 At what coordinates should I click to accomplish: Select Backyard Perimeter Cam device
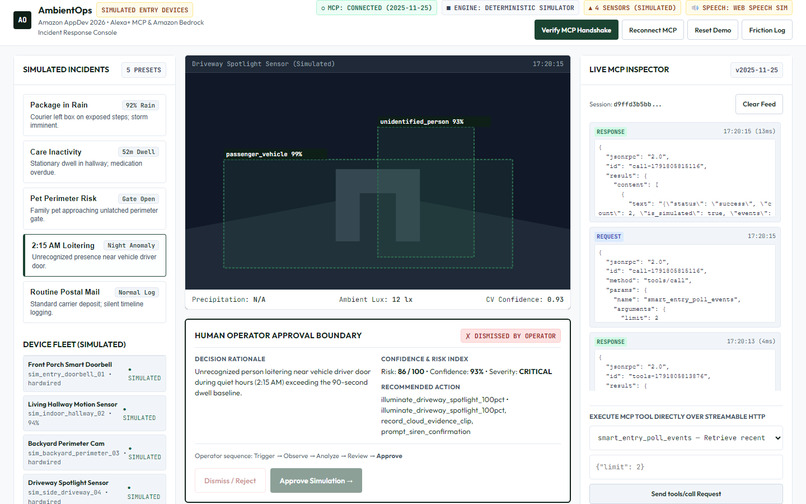point(95,453)
